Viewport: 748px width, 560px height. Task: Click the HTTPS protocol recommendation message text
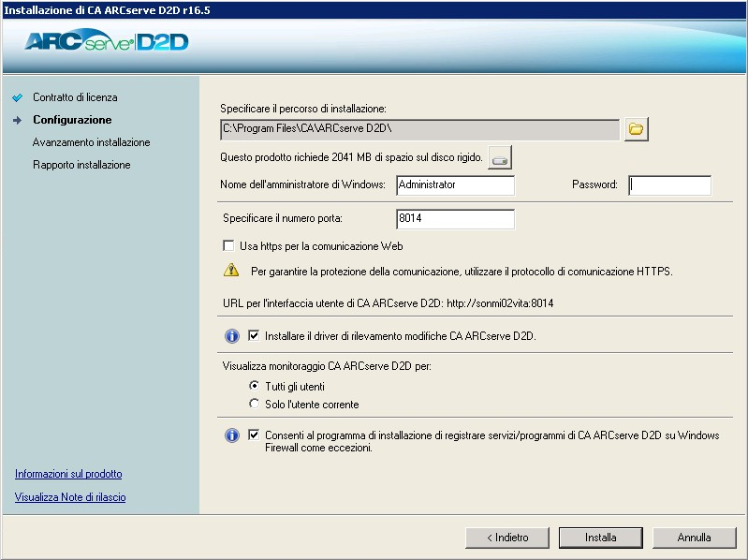coord(462,272)
